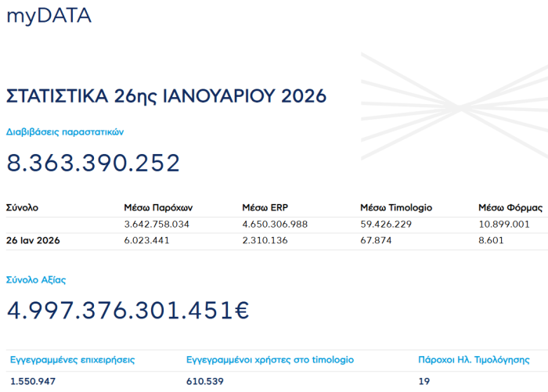Select the 26 Ιαν 2026 row label
548x392 pixels.
[33, 240]
